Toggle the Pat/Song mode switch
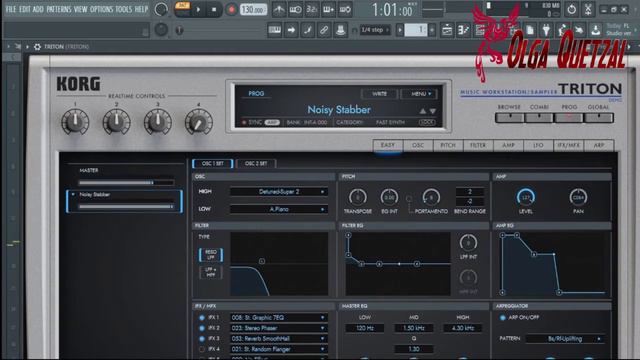This screenshot has height=360, width=640. (x=182, y=9)
